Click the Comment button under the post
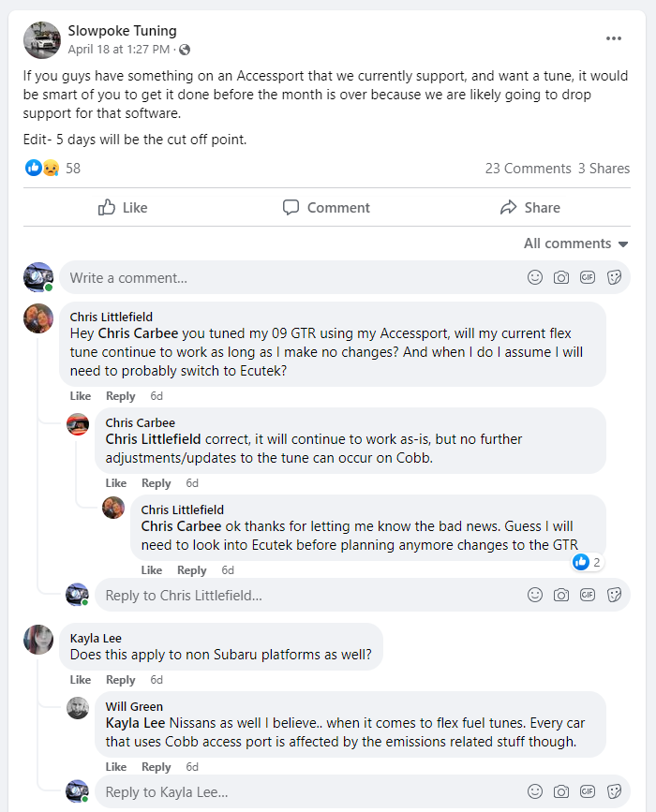The image size is (656, 812). 326,207
